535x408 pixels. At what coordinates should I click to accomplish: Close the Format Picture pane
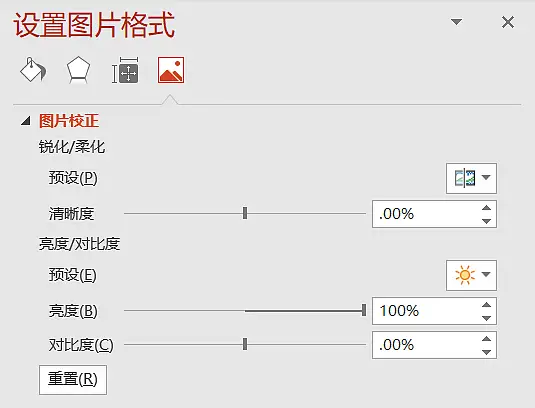(508, 22)
